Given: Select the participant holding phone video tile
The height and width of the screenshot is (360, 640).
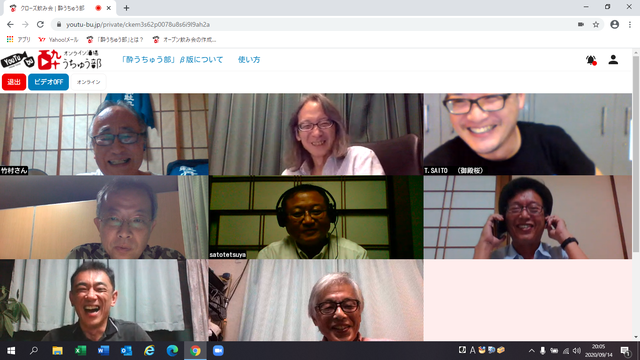Looking at the screenshot, I should [x=527, y=217].
